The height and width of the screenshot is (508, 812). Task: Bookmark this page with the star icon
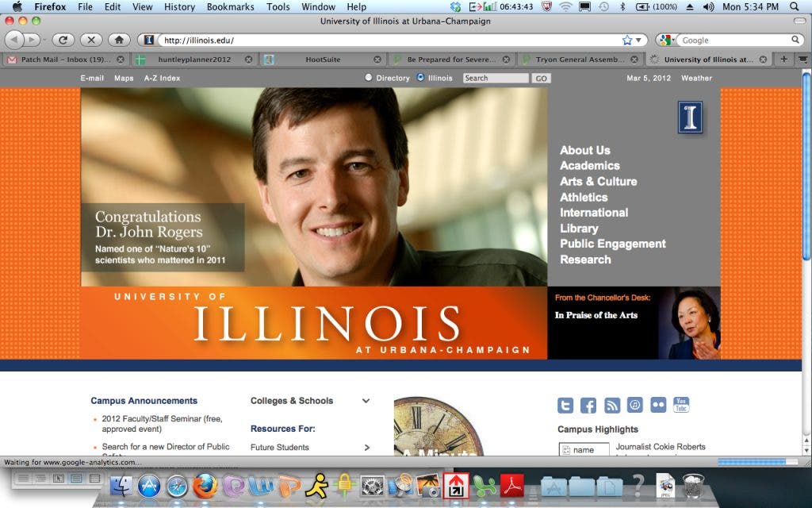pos(627,40)
